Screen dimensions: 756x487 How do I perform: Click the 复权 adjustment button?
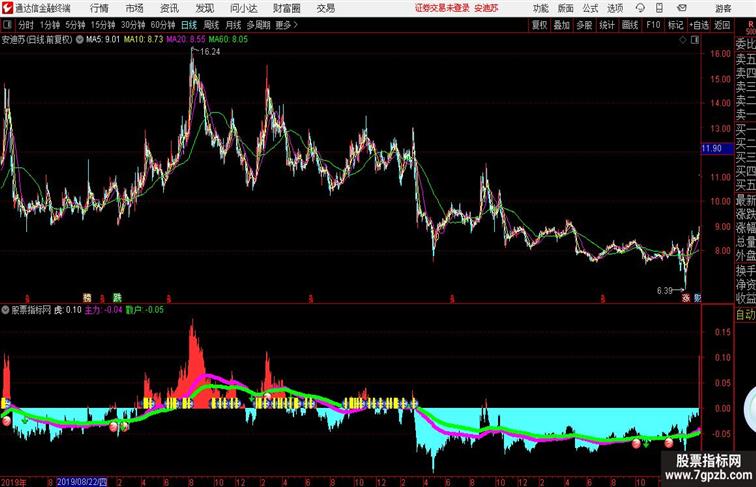coord(539,25)
